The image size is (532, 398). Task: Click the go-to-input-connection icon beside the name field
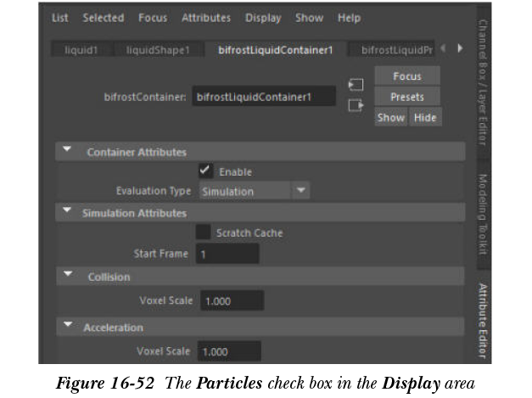coord(356,86)
